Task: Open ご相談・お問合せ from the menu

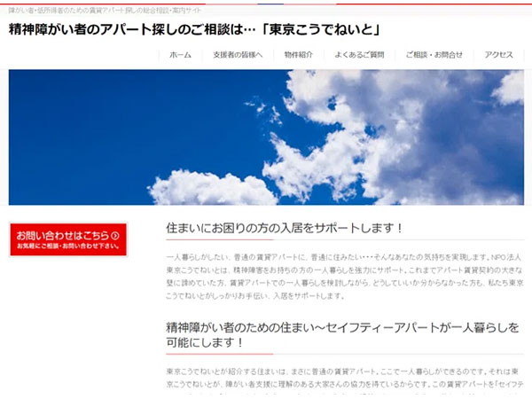Action: coord(434,54)
